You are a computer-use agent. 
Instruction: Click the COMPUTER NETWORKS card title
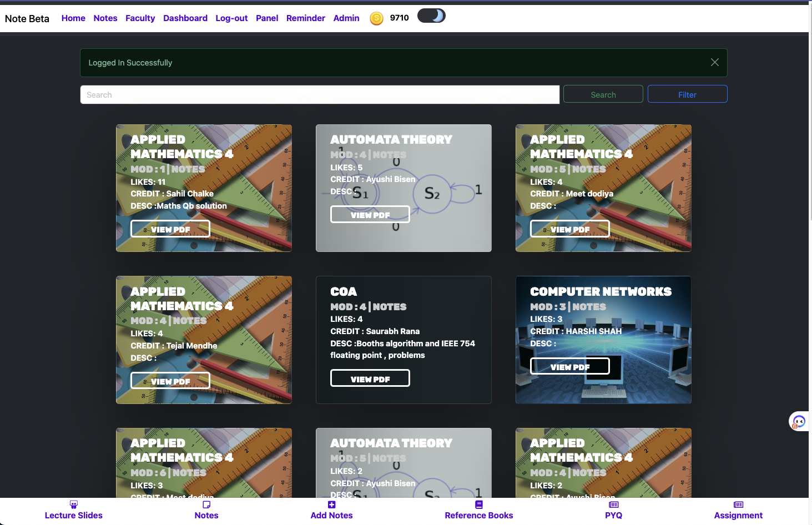601,292
